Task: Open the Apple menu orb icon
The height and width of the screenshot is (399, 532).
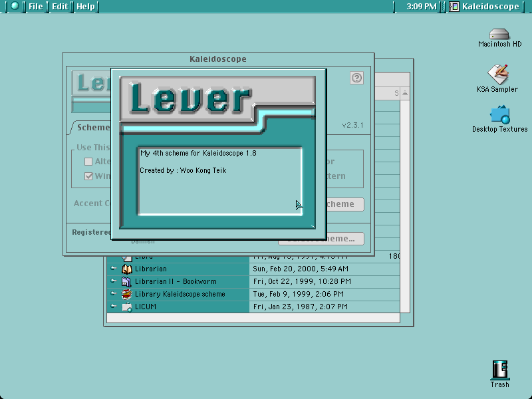Action: point(15,6)
